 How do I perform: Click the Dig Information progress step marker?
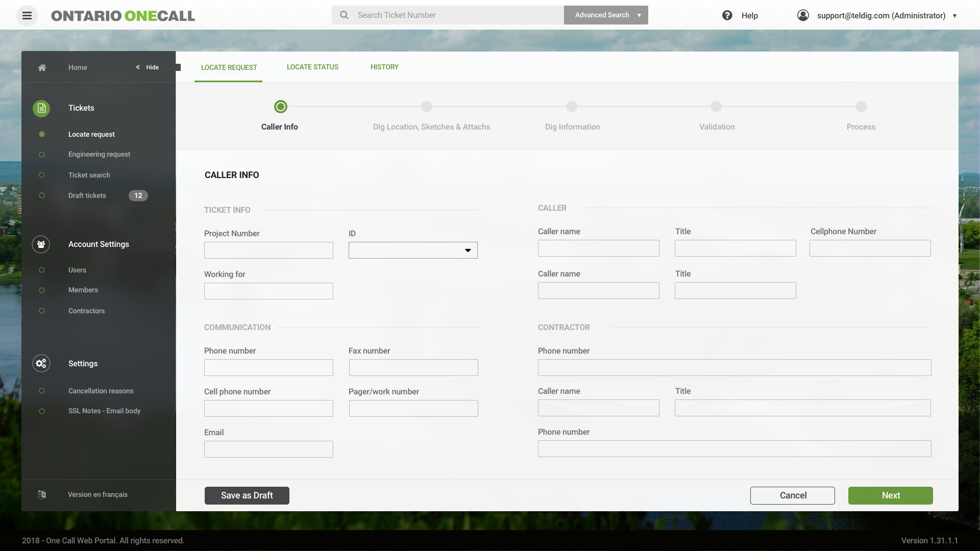[572, 107]
